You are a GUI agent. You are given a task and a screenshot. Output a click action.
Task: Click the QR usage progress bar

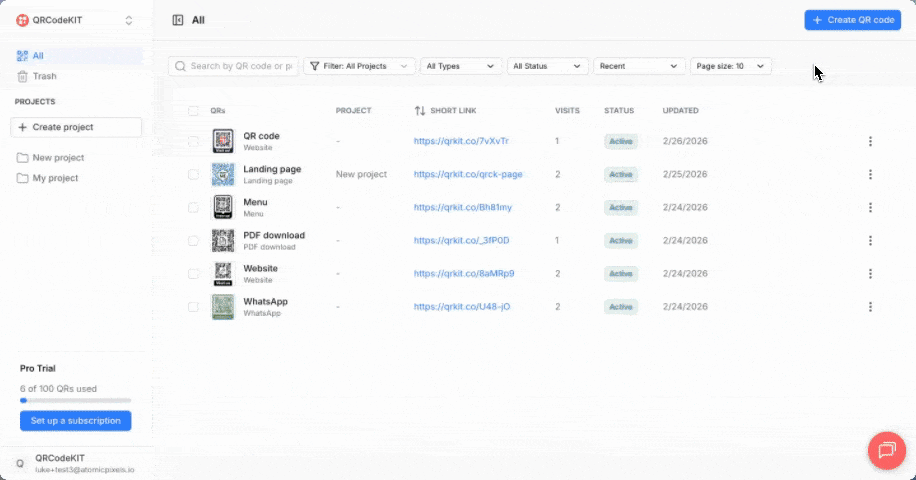(x=75, y=400)
